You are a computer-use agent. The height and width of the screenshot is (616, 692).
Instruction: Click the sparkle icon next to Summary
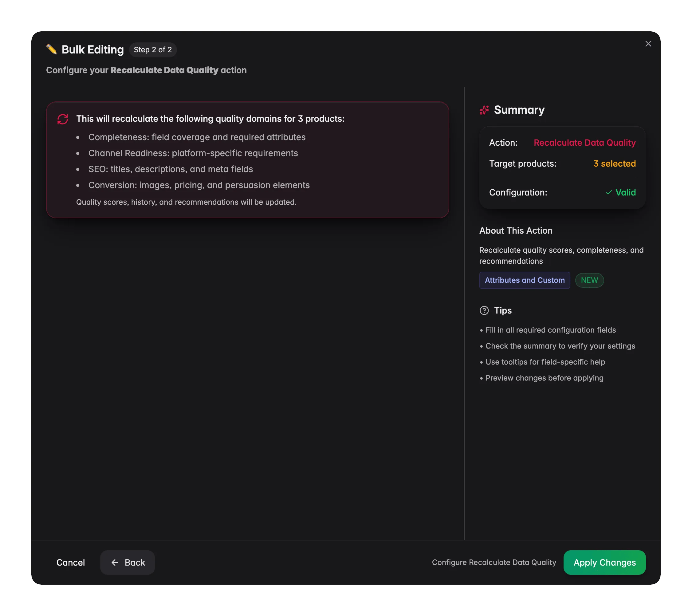(x=484, y=110)
